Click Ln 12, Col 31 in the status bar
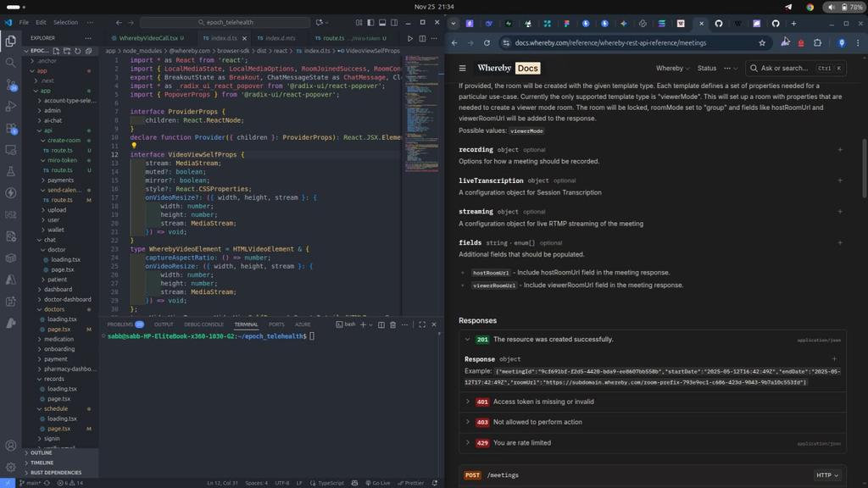 pyautogui.click(x=222, y=483)
